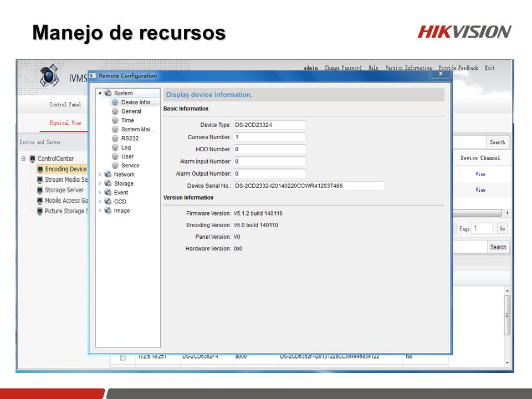This screenshot has width=532, height=399.
Task: Tick the checkbox in the 172.6.19.251 row
Action: (x=123, y=357)
